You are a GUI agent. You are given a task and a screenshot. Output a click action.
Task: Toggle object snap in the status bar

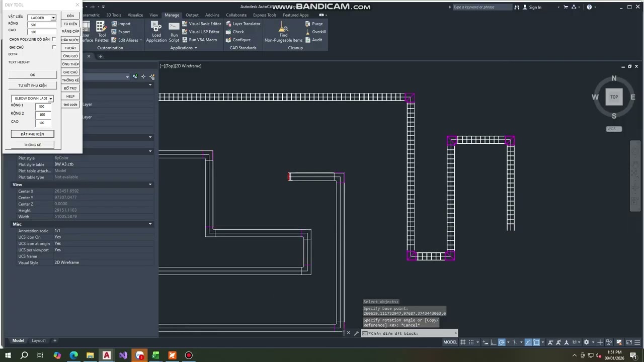click(536, 342)
